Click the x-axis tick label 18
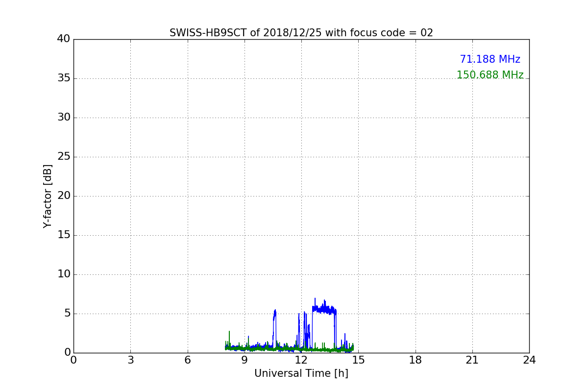Screen dimensions: 588x392 pyautogui.click(x=416, y=360)
